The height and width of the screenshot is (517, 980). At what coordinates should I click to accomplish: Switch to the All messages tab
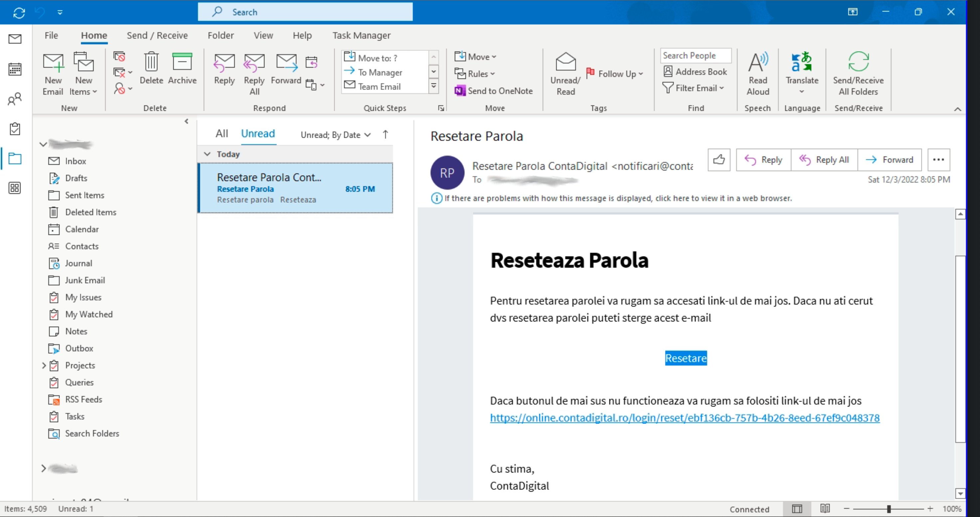click(x=222, y=133)
